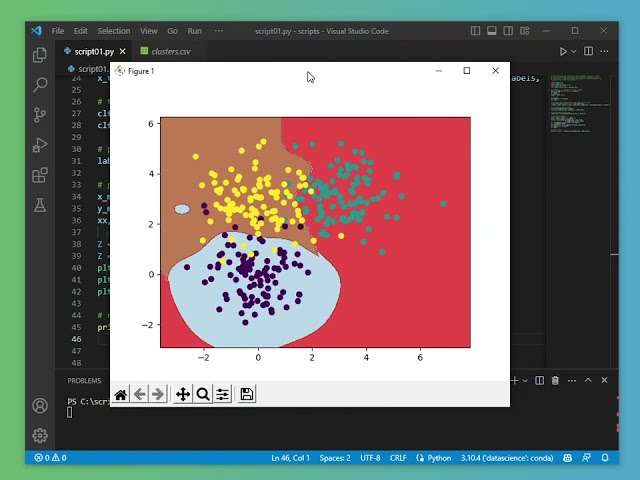Toggle Panel layout icon in title bar
The image size is (640, 480).
point(492,31)
